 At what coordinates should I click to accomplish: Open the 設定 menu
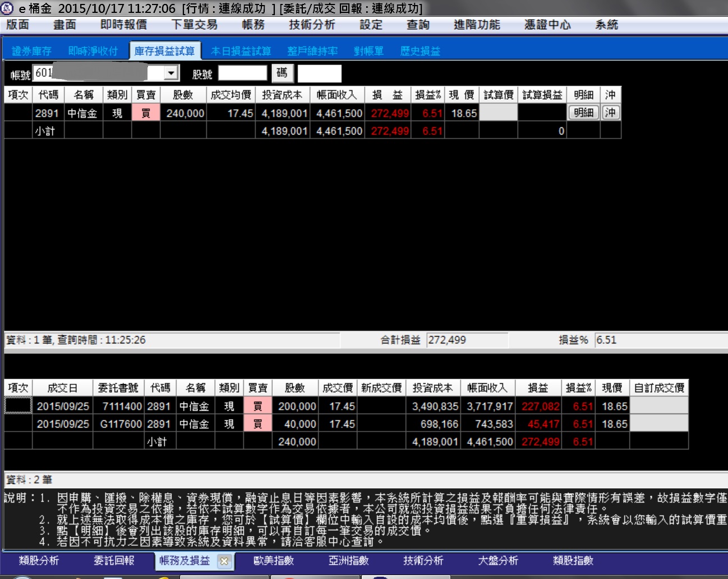pyautogui.click(x=371, y=25)
